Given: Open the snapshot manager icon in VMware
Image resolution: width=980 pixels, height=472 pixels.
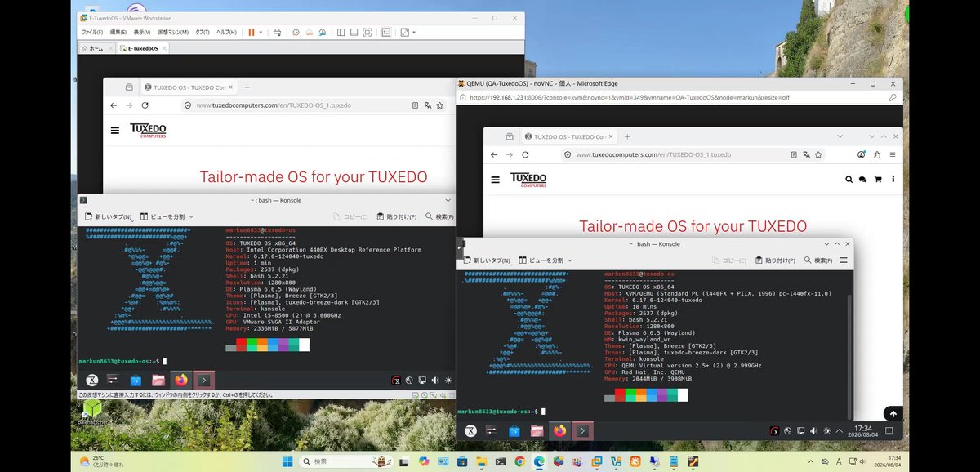Looking at the screenshot, I should point(322,32).
